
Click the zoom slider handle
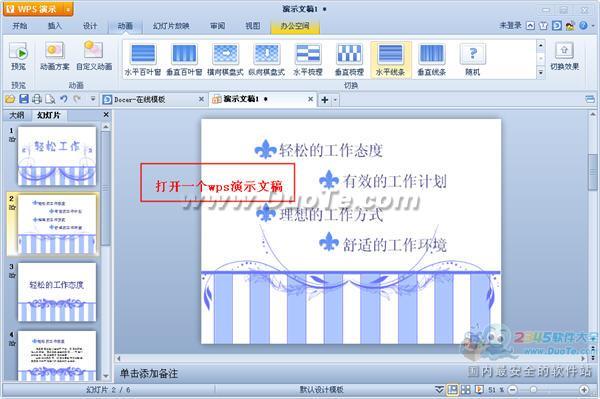pos(533,390)
